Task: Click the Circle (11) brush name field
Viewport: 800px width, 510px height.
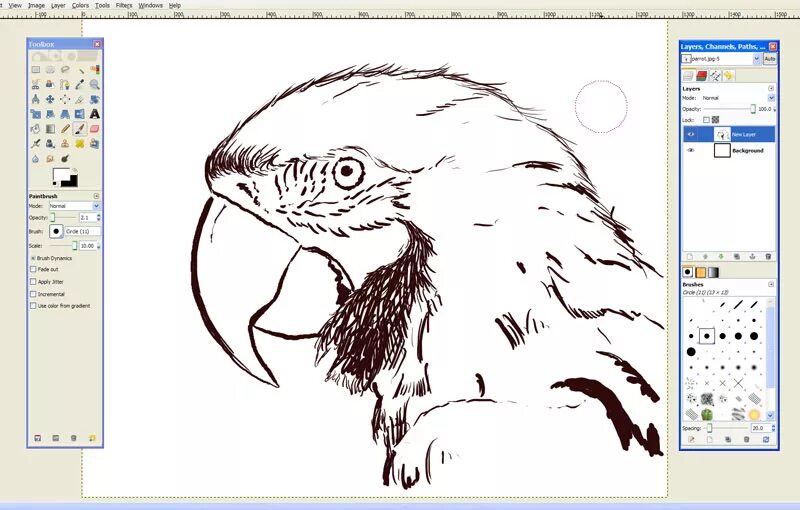Action: 83,232
